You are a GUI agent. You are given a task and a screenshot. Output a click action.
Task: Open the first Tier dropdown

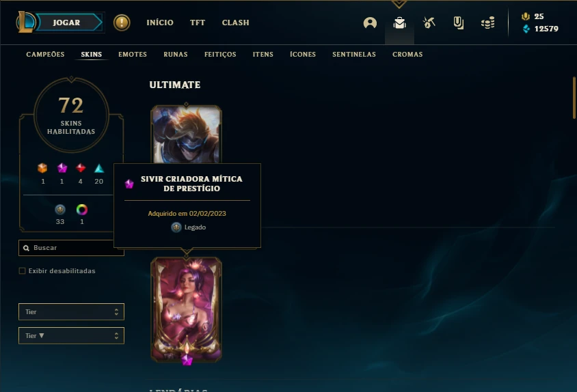click(x=71, y=312)
